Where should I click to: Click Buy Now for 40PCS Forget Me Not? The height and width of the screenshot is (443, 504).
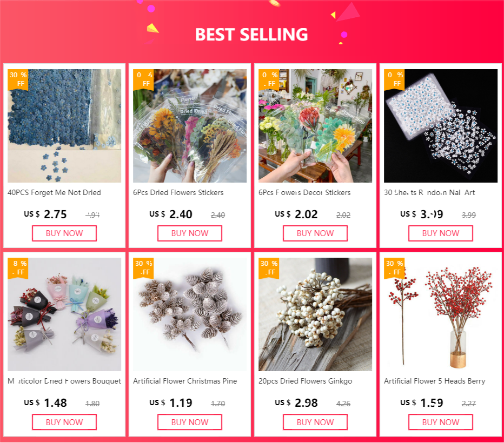64,233
